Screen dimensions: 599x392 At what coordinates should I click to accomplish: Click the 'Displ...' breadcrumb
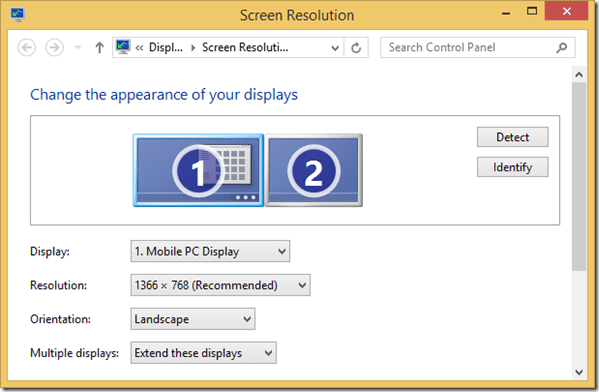click(x=166, y=47)
